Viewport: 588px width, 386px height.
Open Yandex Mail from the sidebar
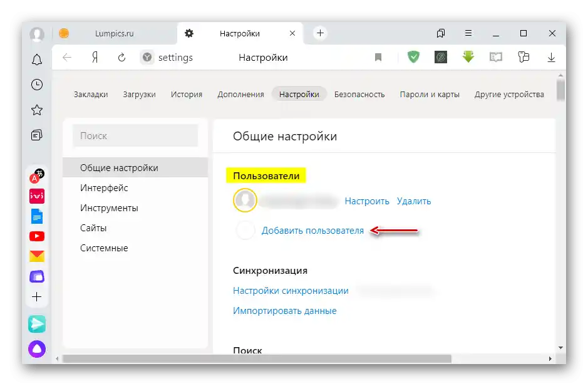click(x=36, y=256)
